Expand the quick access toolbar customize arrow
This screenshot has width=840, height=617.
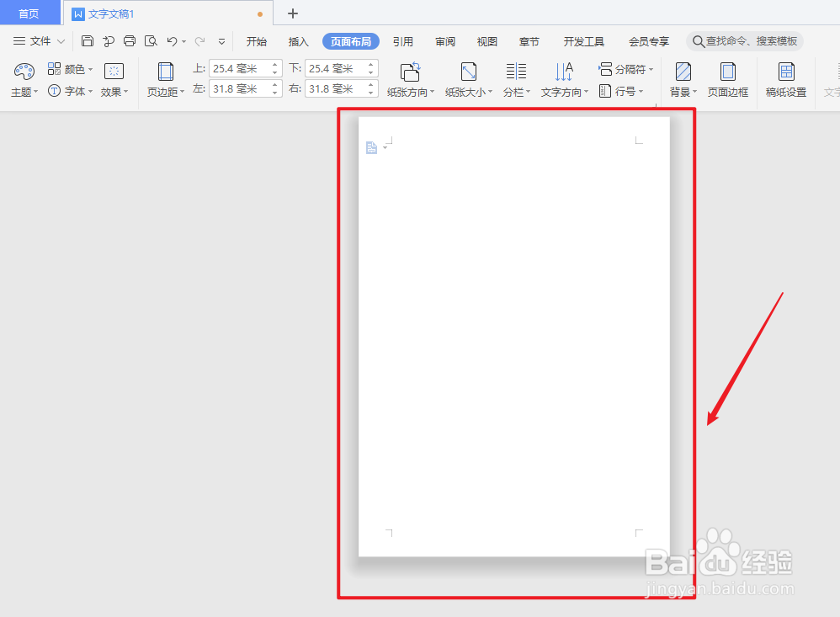click(x=222, y=41)
